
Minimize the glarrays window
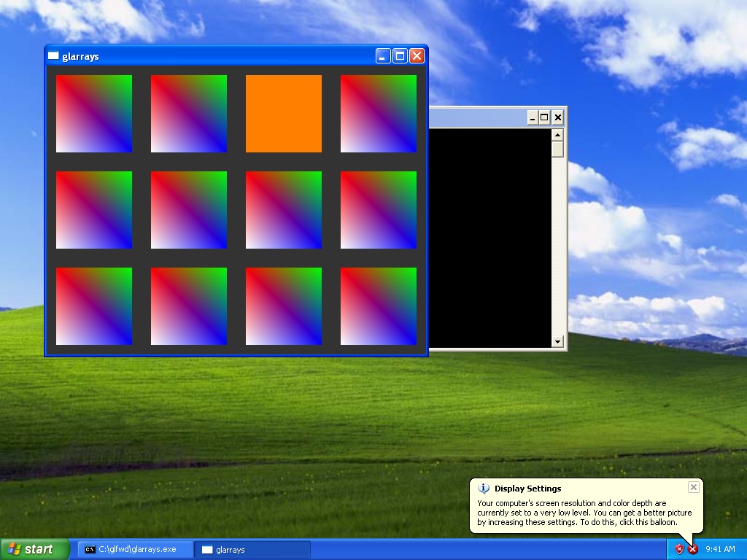click(x=383, y=56)
